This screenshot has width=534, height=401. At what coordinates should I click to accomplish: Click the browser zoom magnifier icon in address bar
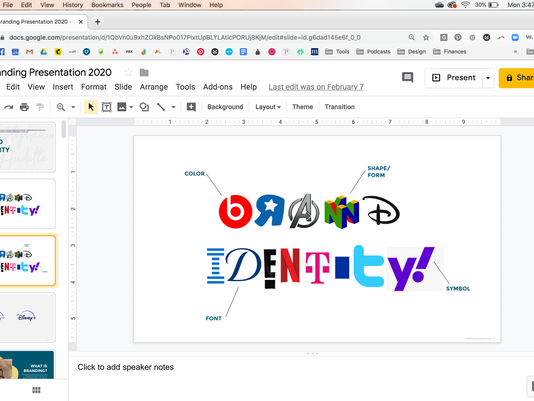[412, 37]
